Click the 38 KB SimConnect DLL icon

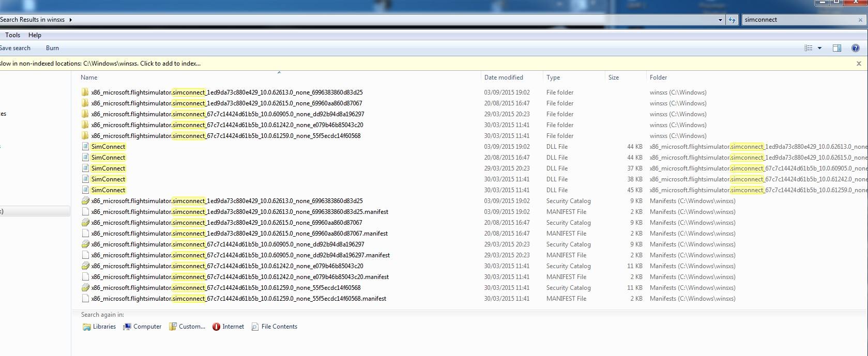point(85,179)
